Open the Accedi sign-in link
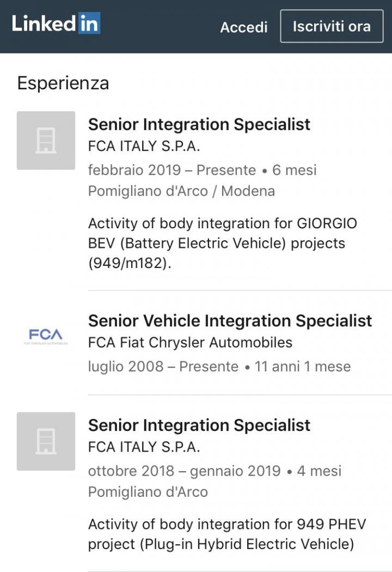This screenshot has height=572, width=392. 244,27
